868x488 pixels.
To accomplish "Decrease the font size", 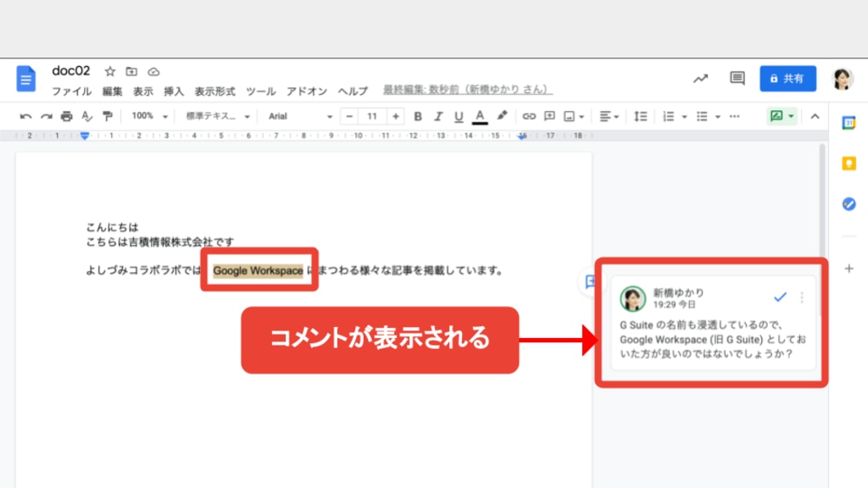I will click(349, 116).
